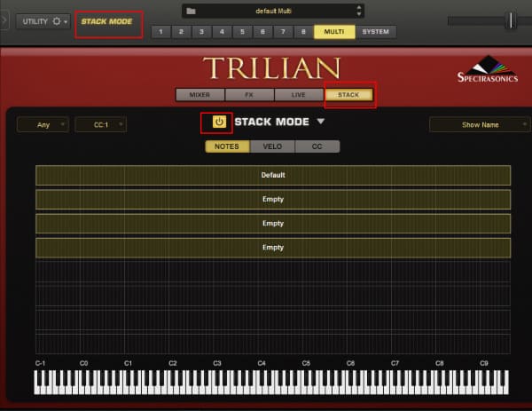The height and width of the screenshot is (411, 532).
Task: Select CC stack view
Action: coord(317,146)
